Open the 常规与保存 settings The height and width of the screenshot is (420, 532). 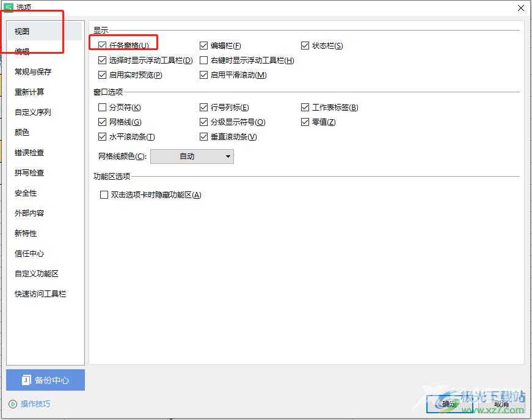[x=45, y=72]
